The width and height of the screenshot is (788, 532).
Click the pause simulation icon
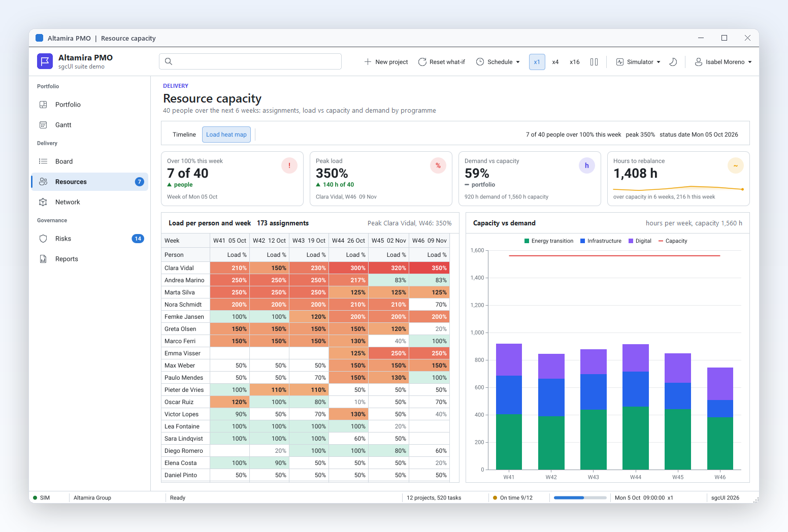click(x=594, y=62)
